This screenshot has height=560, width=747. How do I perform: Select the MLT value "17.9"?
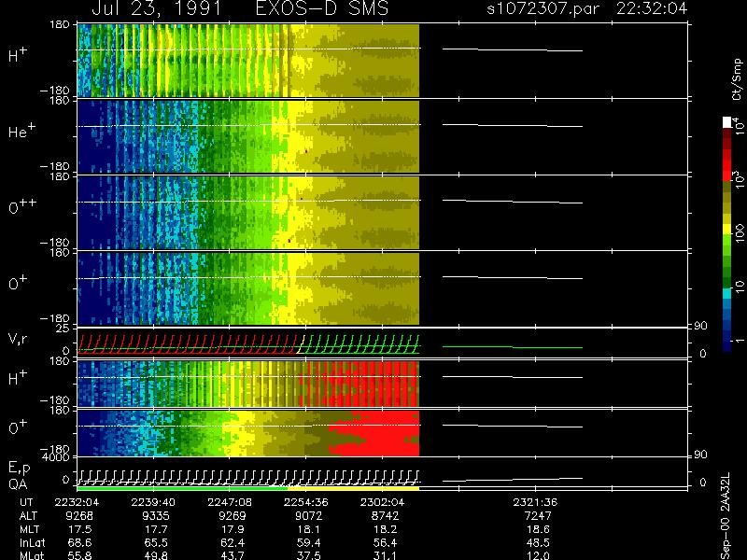(233, 529)
